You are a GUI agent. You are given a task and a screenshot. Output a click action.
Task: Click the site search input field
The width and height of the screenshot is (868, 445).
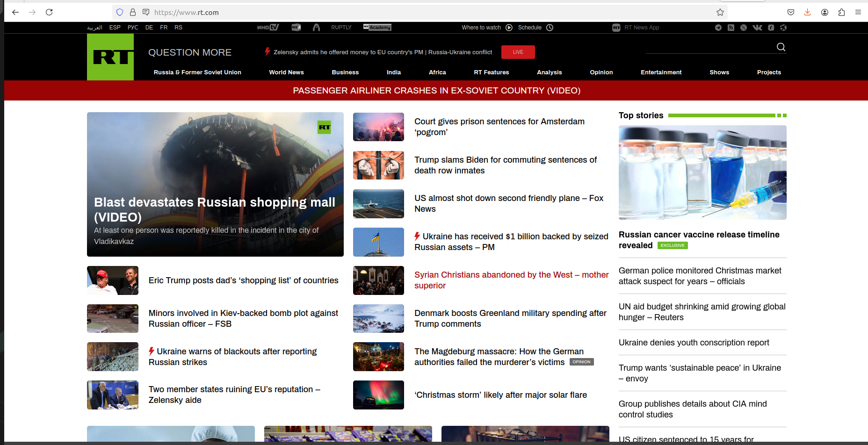tap(709, 47)
